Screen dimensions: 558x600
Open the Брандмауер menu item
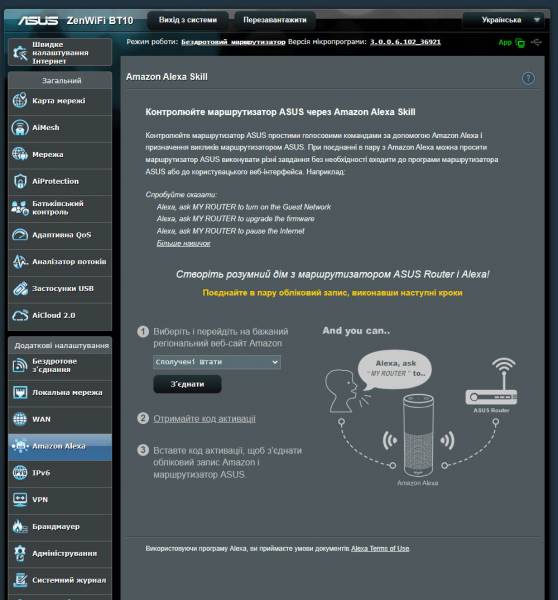(60, 527)
